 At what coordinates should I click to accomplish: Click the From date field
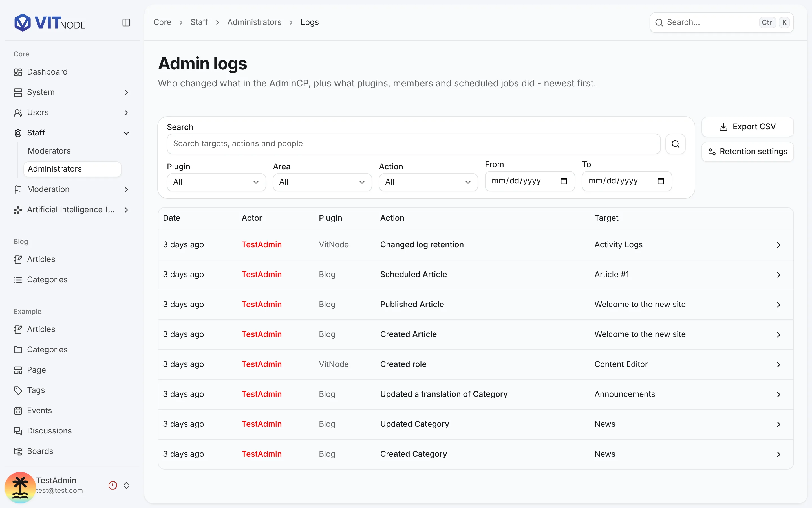[530, 181]
